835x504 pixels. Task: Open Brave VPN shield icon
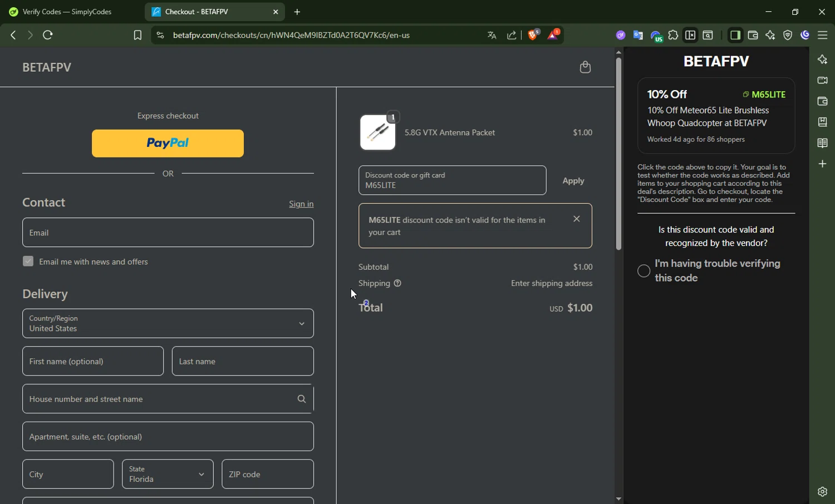[788, 35]
